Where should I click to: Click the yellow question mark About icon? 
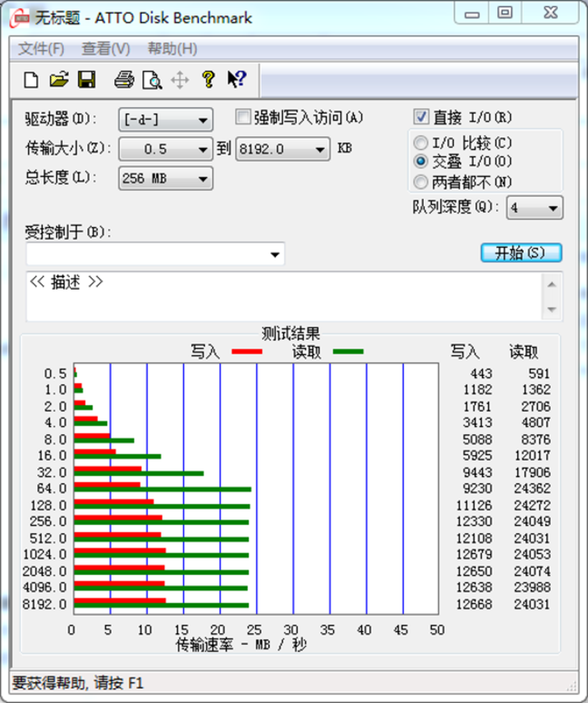pos(208,79)
